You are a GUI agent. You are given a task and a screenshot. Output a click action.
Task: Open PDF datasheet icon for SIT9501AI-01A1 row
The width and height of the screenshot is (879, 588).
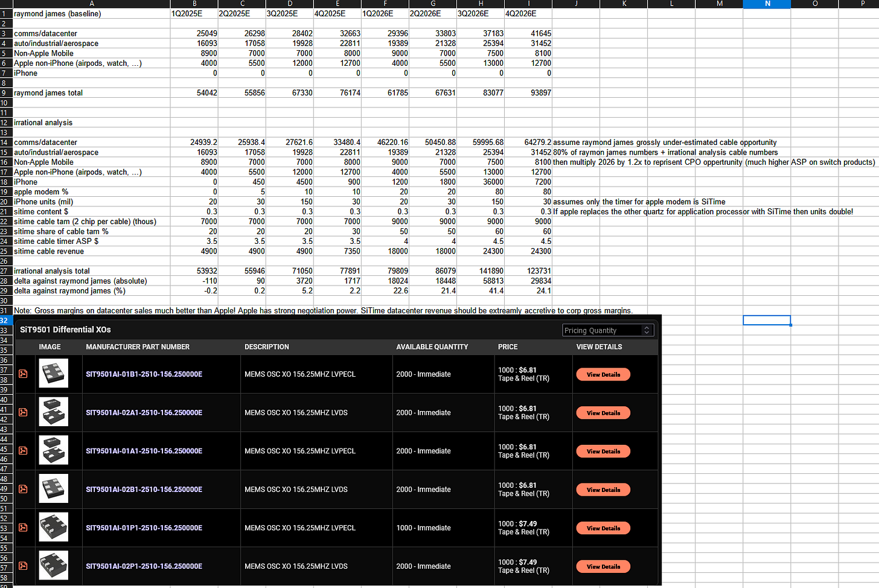coord(23,450)
